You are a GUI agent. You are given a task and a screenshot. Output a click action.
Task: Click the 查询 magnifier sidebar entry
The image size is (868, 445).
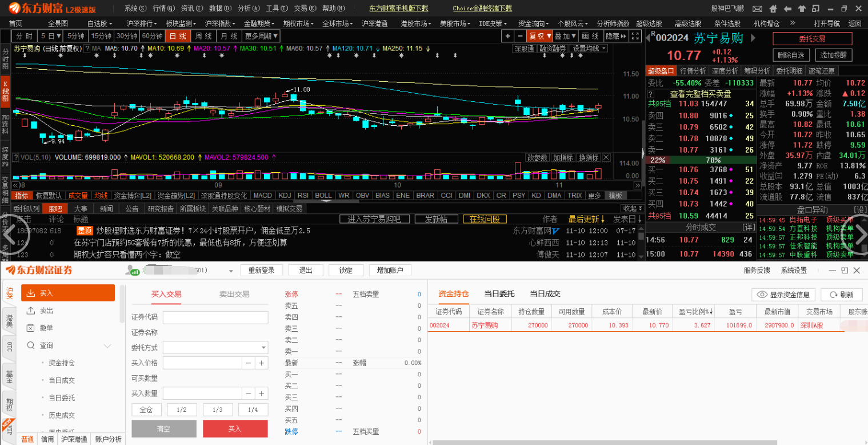[x=68, y=345]
